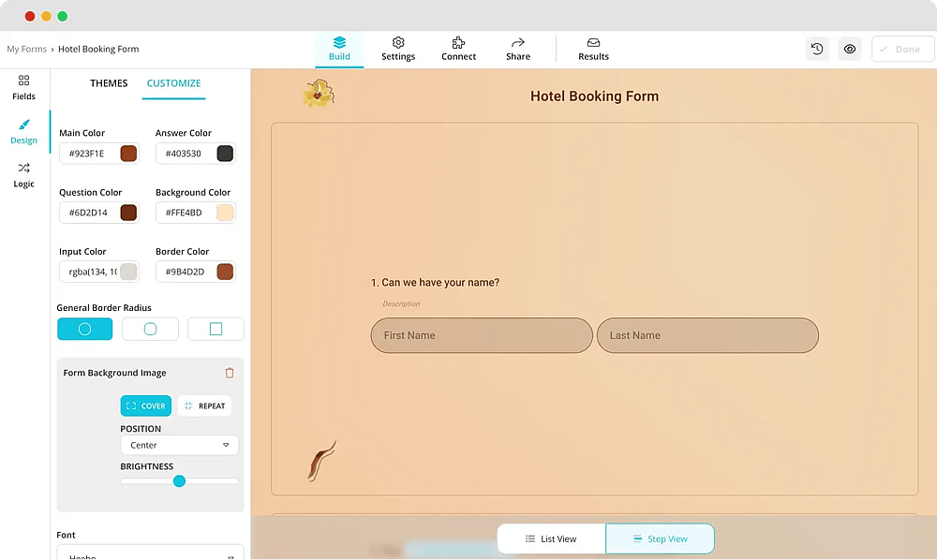Click the Last Name input field

(707, 335)
